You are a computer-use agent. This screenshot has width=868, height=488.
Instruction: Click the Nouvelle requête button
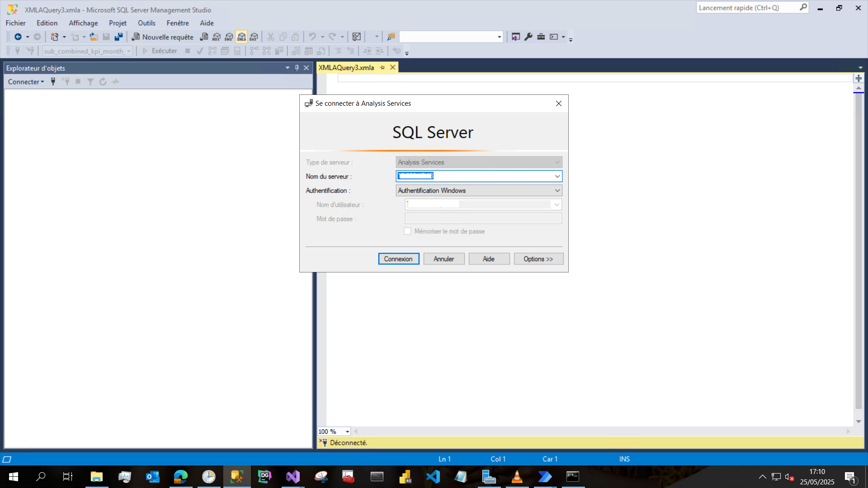click(x=162, y=37)
